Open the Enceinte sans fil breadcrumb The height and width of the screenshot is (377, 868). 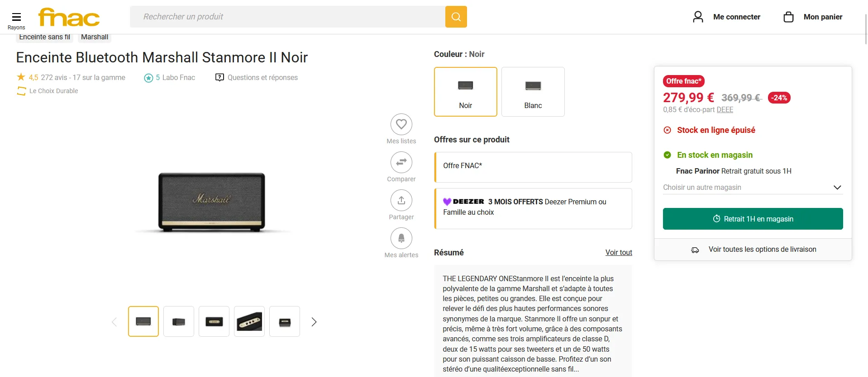(44, 37)
